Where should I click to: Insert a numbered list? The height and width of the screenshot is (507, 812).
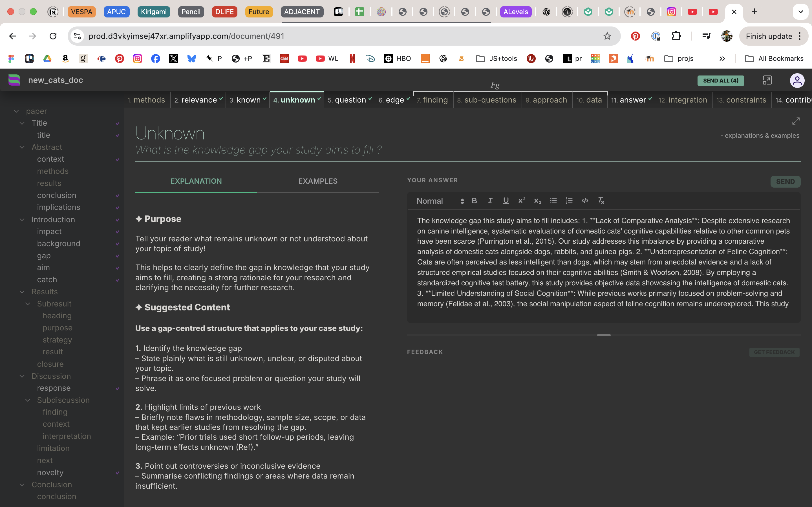569,201
